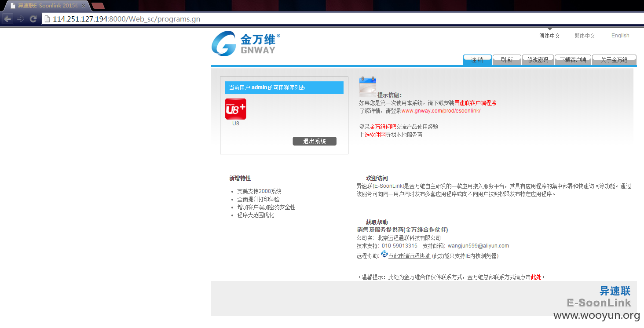644x328 pixels.
Task: Open the 选软件网 link
Action: [x=375, y=135]
